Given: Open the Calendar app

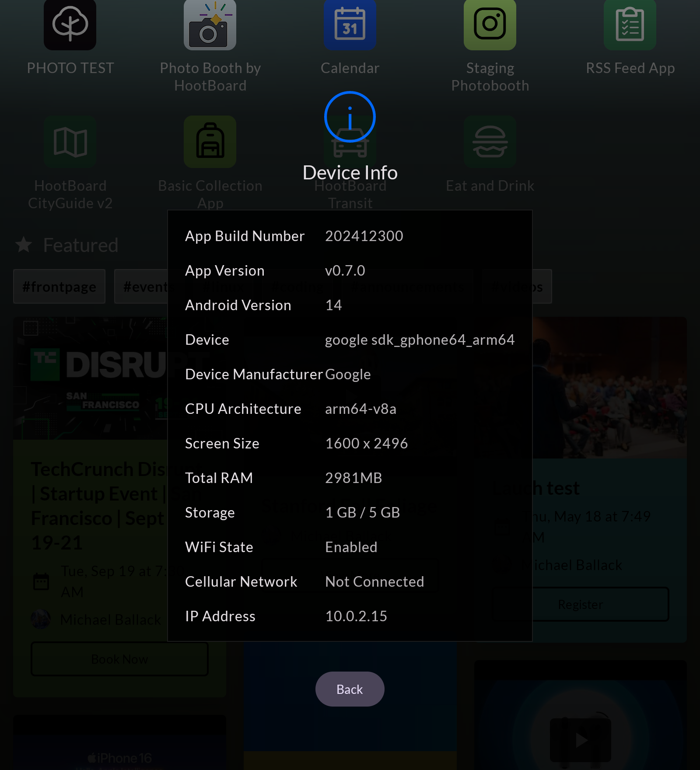Looking at the screenshot, I should tap(350, 25).
